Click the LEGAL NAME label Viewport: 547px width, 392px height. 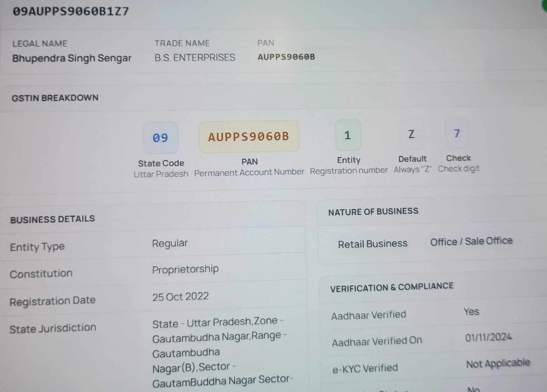coord(40,44)
